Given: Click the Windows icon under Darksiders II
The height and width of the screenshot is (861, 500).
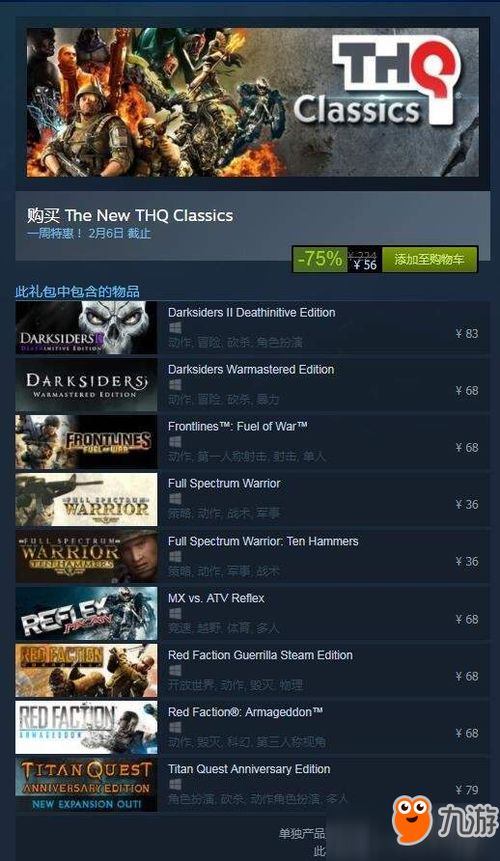Looking at the screenshot, I should click(x=175, y=328).
